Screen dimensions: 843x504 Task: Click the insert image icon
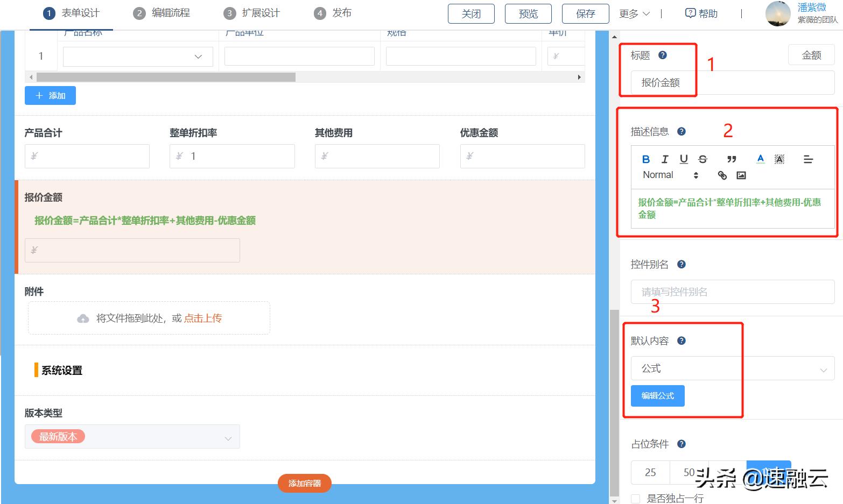click(741, 175)
